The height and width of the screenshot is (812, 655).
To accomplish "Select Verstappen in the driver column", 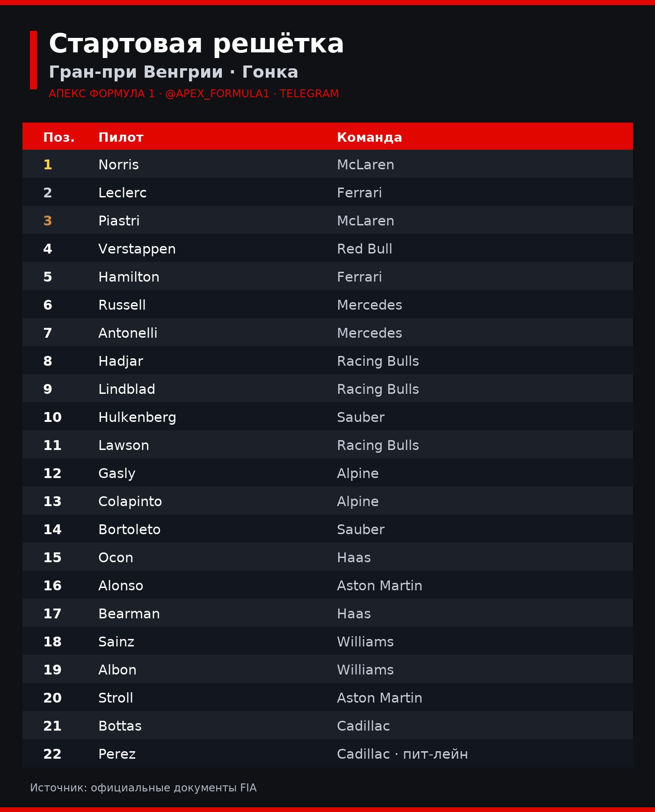I will [x=137, y=249].
